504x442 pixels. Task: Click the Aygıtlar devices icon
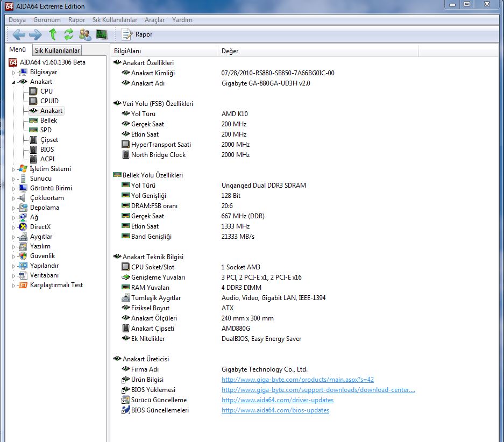pyautogui.click(x=23, y=237)
